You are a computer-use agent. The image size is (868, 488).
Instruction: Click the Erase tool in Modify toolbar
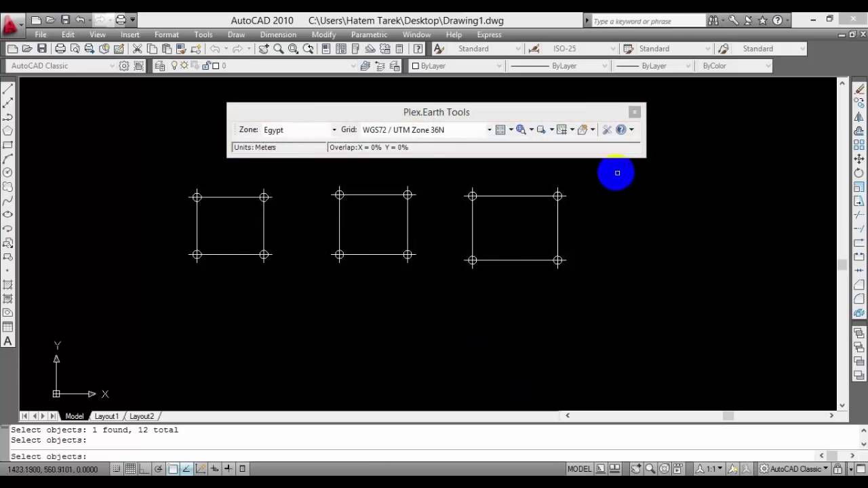(859, 88)
